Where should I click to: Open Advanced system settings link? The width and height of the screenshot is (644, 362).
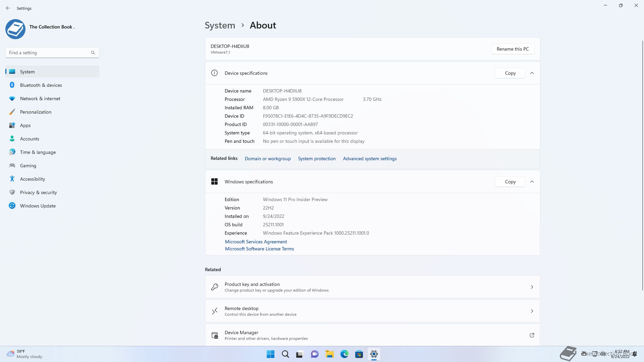pyautogui.click(x=370, y=159)
